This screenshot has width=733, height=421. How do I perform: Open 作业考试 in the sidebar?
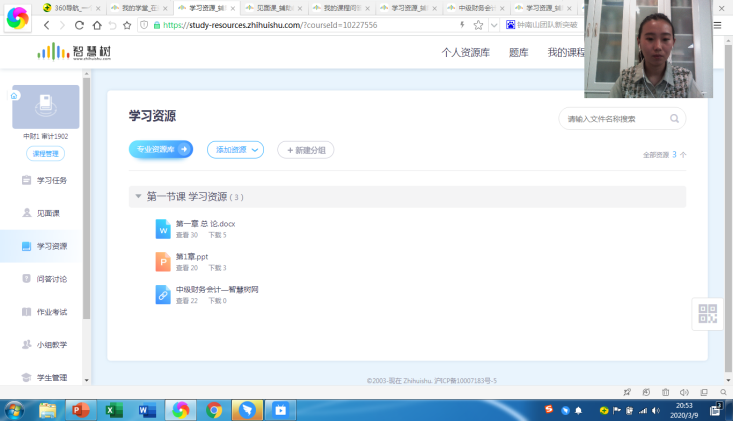[51, 312]
